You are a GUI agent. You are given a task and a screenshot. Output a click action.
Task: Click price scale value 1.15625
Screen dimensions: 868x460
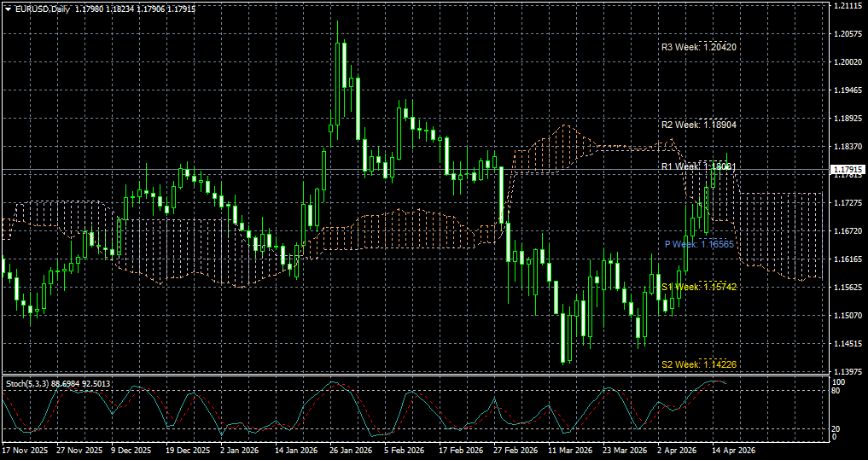847,288
